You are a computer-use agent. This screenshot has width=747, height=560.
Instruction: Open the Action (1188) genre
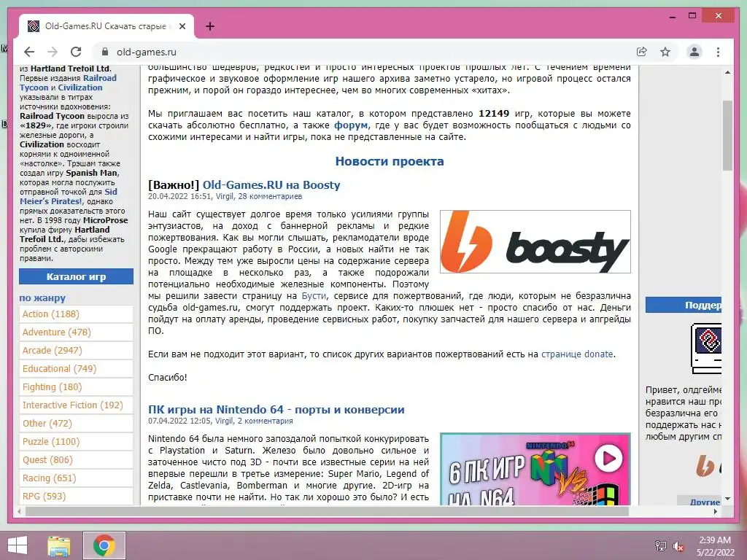76,314
